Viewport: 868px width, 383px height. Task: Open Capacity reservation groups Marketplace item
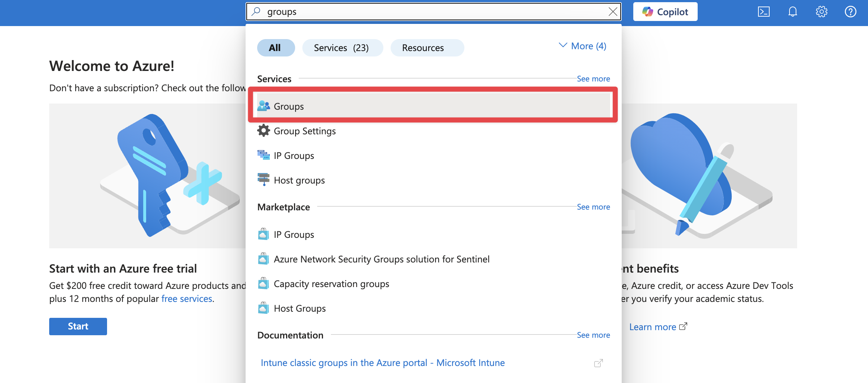[x=433, y=284]
